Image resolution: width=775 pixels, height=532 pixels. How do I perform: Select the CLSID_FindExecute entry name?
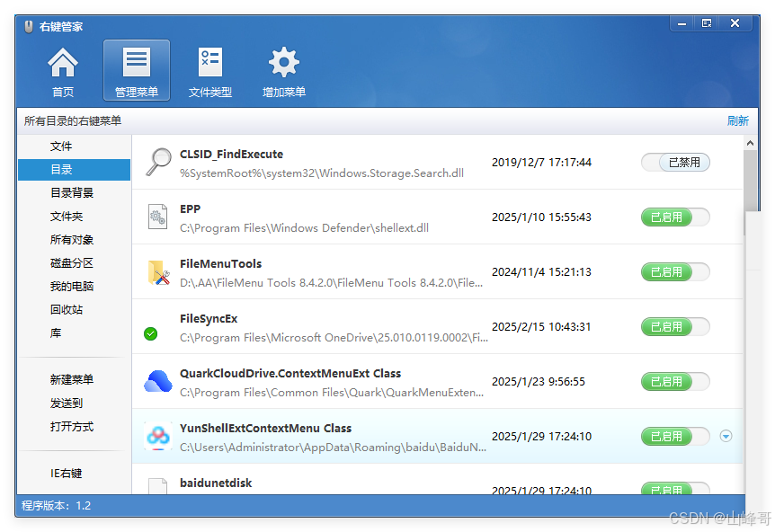231,154
